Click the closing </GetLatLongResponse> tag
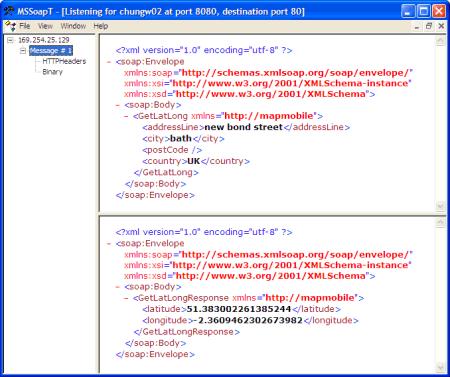 (x=187, y=332)
